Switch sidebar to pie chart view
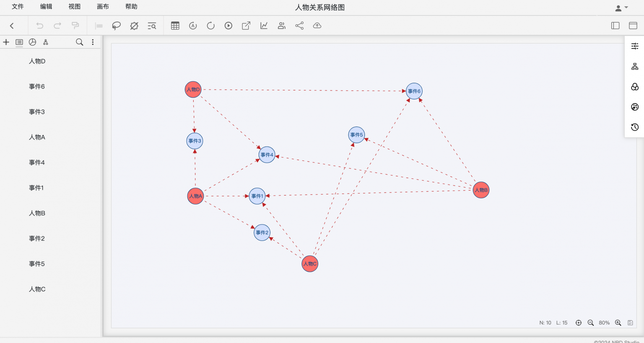This screenshot has height=343, width=644. (32, 42)
